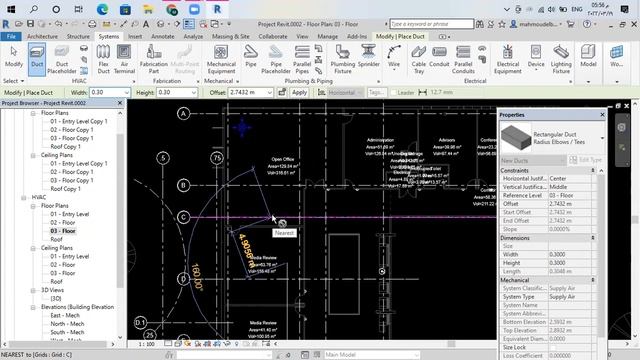
Task: Click the Modify arrow tool
Action: click(13, 56)
